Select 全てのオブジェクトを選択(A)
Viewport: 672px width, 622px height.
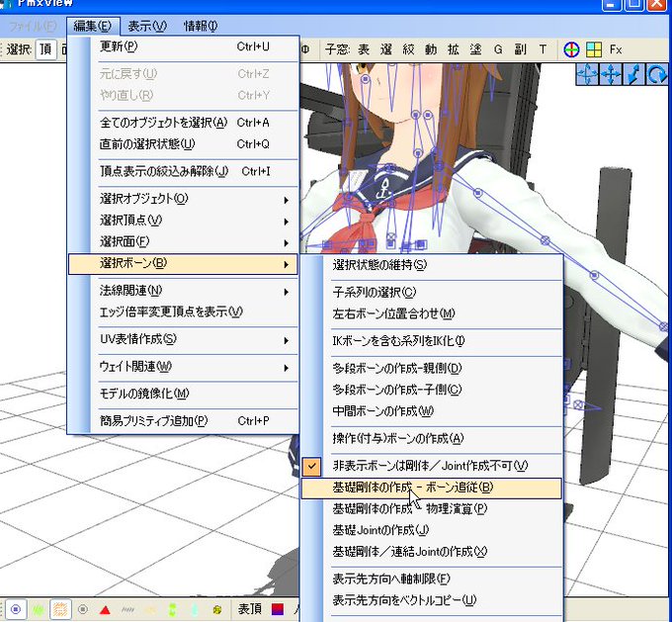point(184,123)
